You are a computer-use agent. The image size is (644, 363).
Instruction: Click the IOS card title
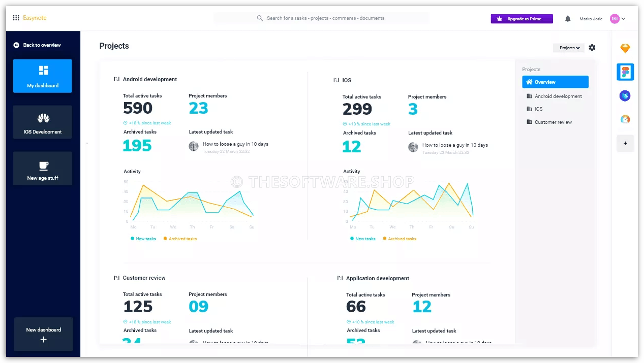coord(347,80)
